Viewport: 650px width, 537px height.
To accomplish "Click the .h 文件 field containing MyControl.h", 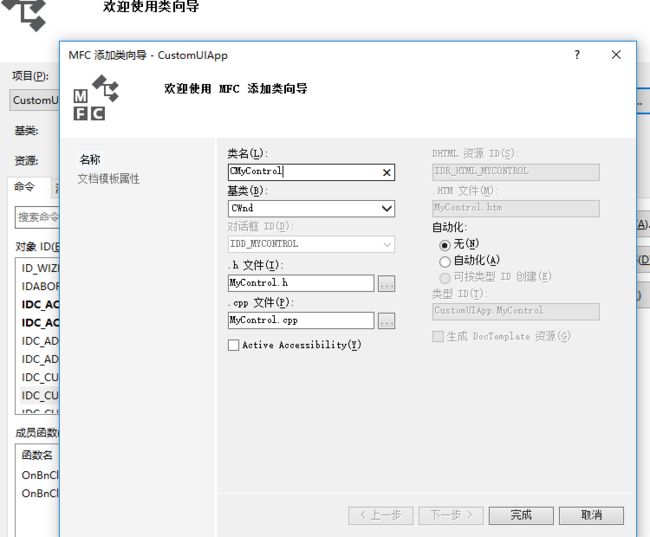I will tap(301, 283).
